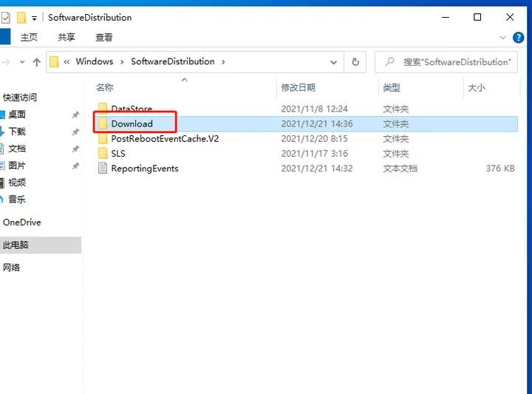The image size is (532, 394).
Task: Click the Windows breadcrumb segment
Action: (x=95, y=61)
